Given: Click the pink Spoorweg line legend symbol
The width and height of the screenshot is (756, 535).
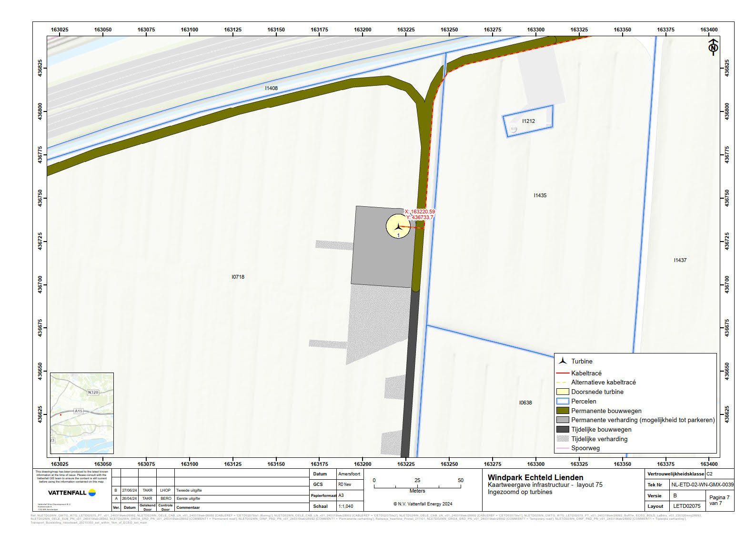Looking at the screenshot, I should pos(563,448).
